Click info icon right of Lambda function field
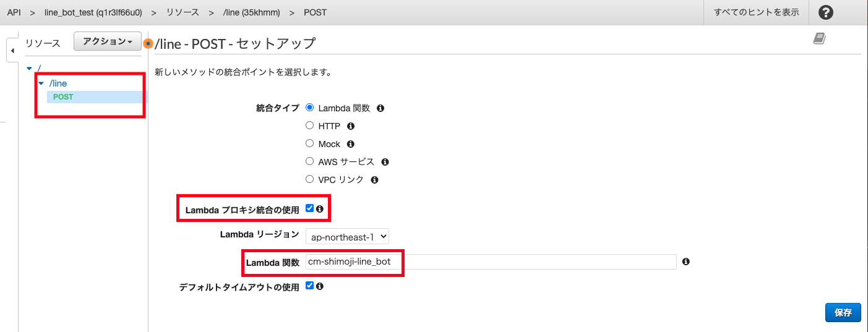Image resolution: width=868 pixels, height=332 pixels. coord(685,262)
